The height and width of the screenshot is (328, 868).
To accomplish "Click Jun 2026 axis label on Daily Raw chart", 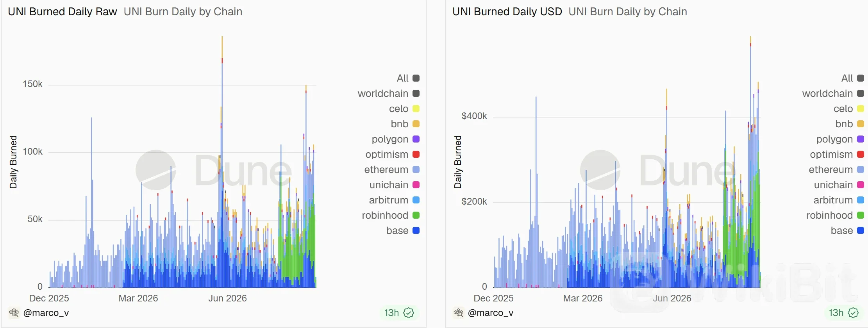I will pyautogui.click(x=227, y=298).
